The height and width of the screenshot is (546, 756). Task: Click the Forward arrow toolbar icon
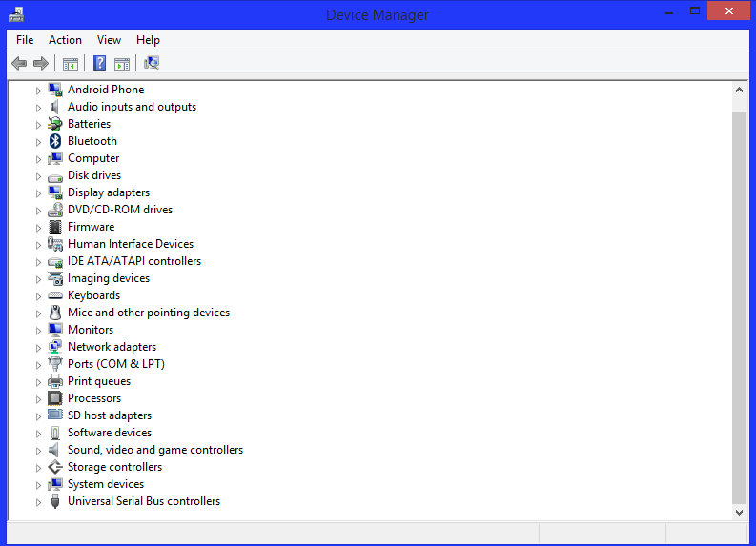41,63
